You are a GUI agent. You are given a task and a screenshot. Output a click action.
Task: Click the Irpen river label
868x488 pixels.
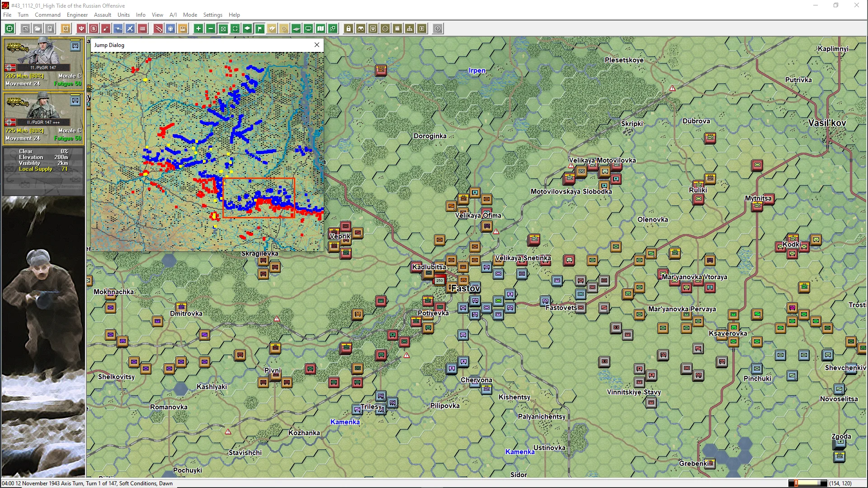[x=477, y=70]
